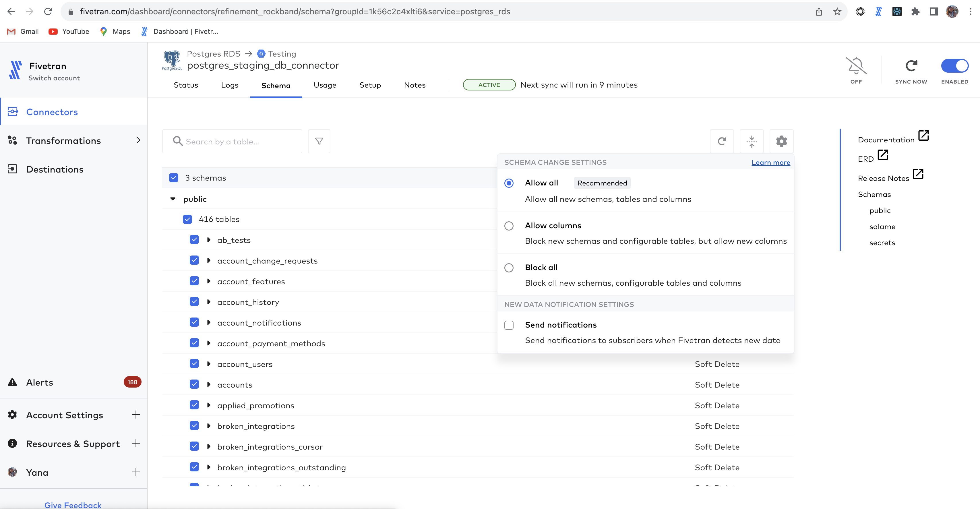980x509 pixels.
Task: Switch to the Status tab
Action: (186, 85)
